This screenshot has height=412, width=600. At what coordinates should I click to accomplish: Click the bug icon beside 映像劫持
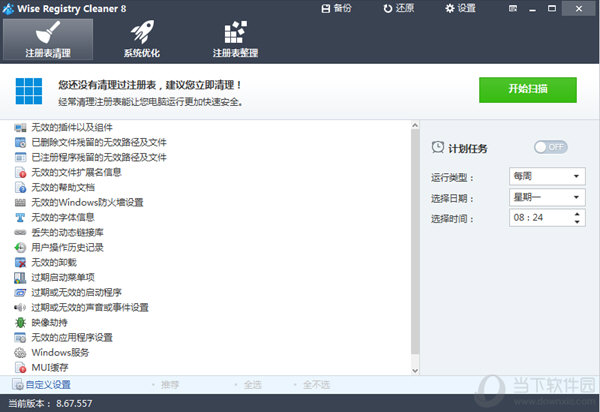click(x=20, y=322)
